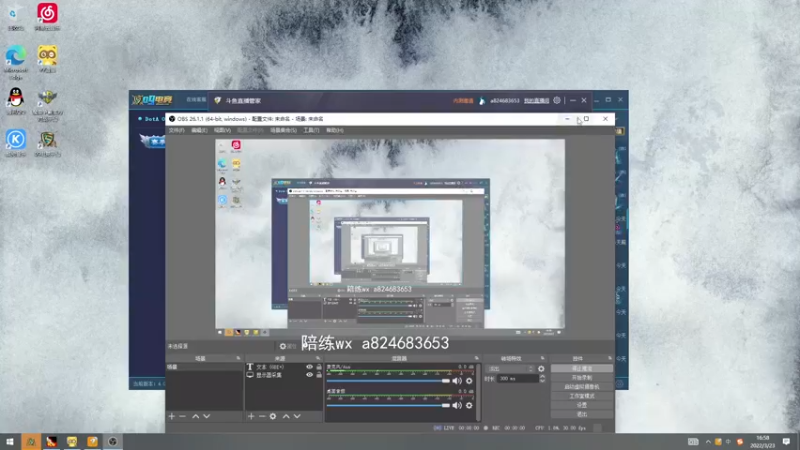Image resolution: width=800 pixels, height=450 pixels.
Task: Remove selected source with Sources minus icon
Action: click(262, 416)
